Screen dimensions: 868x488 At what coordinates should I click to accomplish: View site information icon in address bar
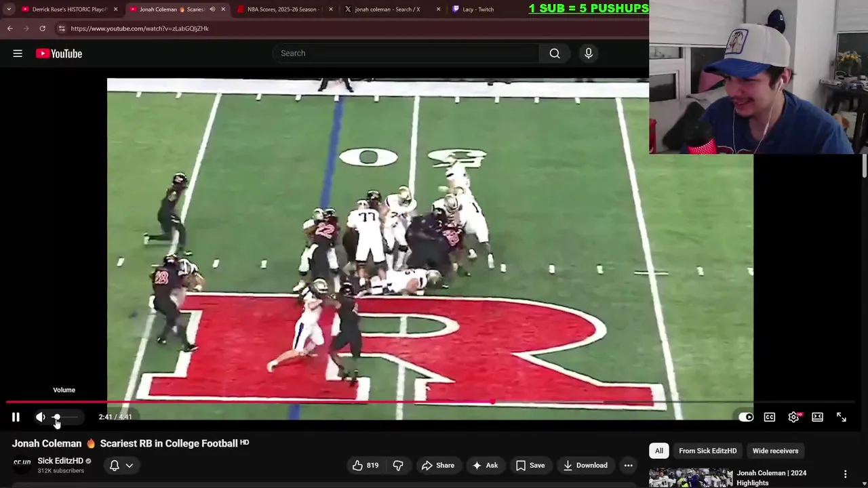click(x=61, y=28)
